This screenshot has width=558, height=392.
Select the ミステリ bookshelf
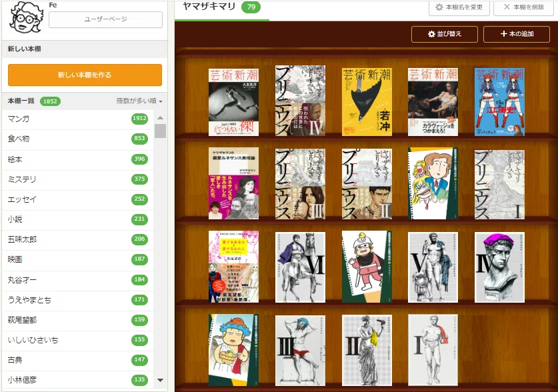pos(78,179)
